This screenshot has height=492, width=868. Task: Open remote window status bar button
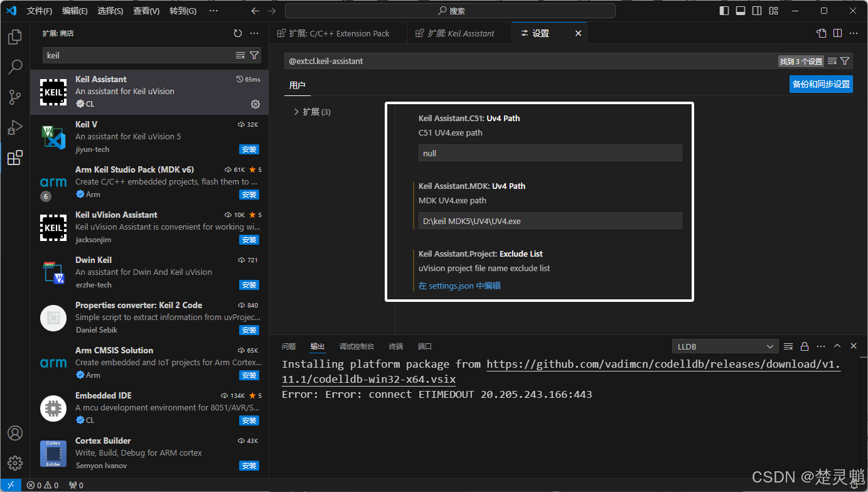coord(11,485)
